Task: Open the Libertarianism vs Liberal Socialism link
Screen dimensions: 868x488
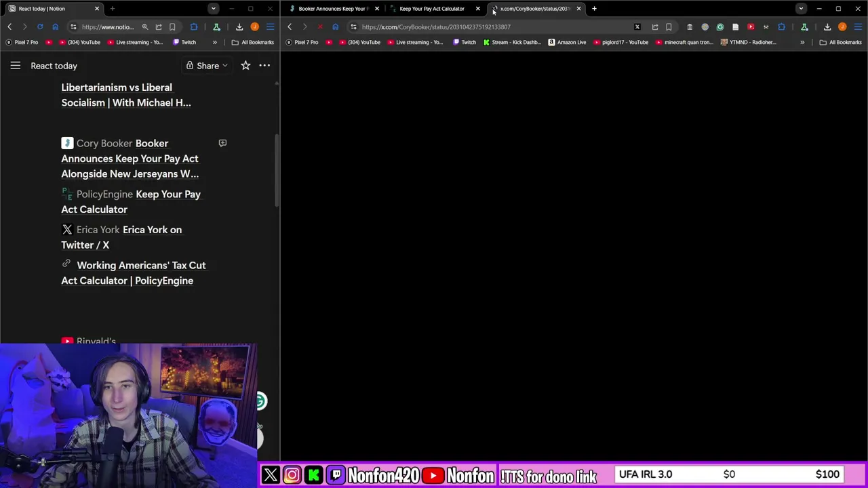Action: click(126, 95)
